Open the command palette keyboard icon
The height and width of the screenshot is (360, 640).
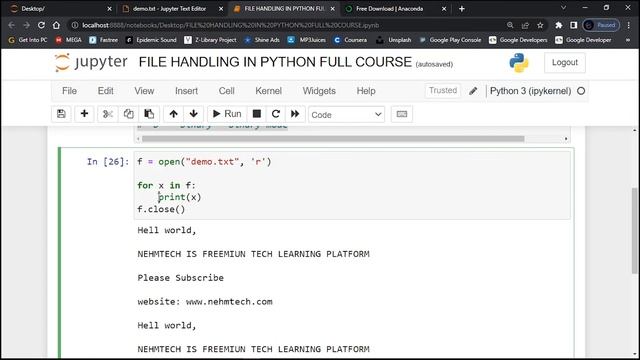click(x=402, y=114)
